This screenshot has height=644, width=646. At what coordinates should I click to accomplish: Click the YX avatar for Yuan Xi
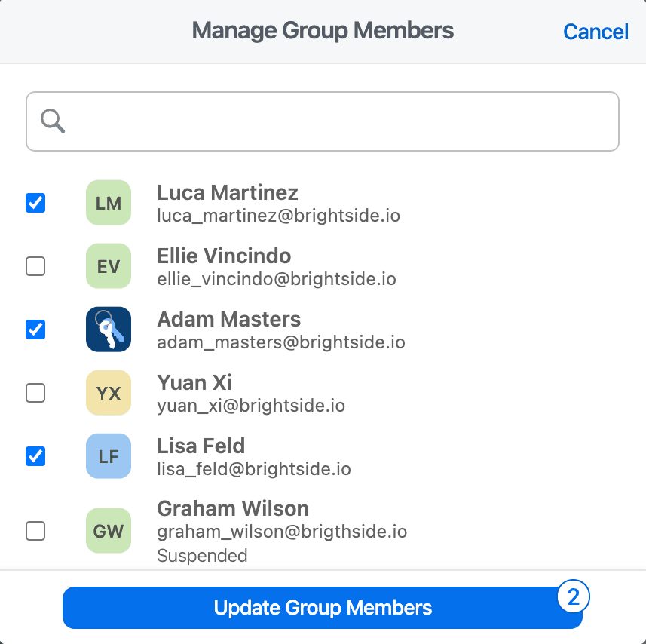(x=109, y=393)
